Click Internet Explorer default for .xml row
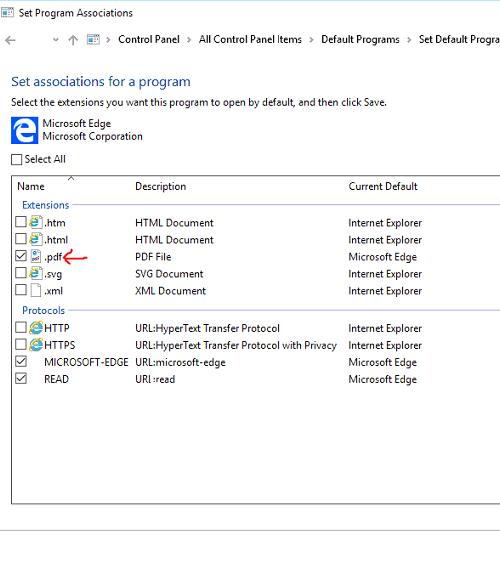This screenshot has width=500, height=565. pos(385,291)
